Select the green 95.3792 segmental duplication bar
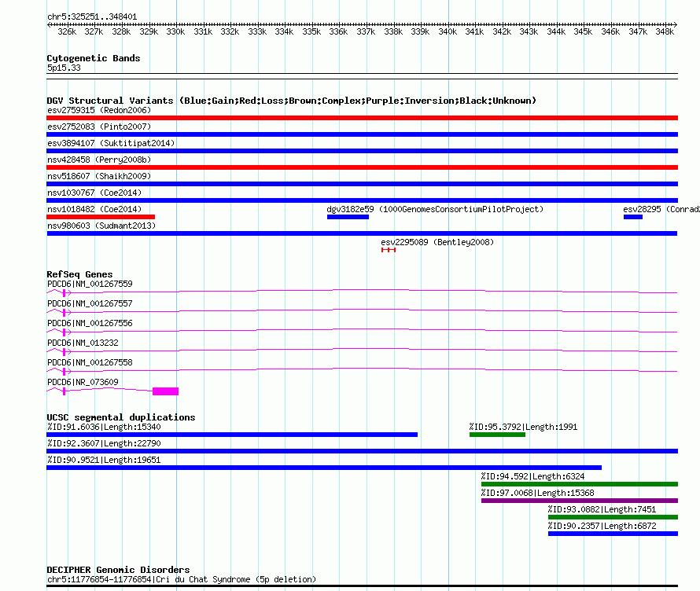The width and height of the screenshot is (700, 591). [497, 435]
